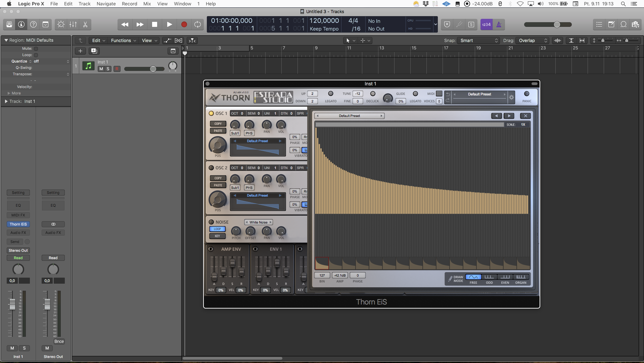The width and height of the screenshot is (644, 363).
Task: Open the Library icon in control bar
Action: [x=9, y=25]
